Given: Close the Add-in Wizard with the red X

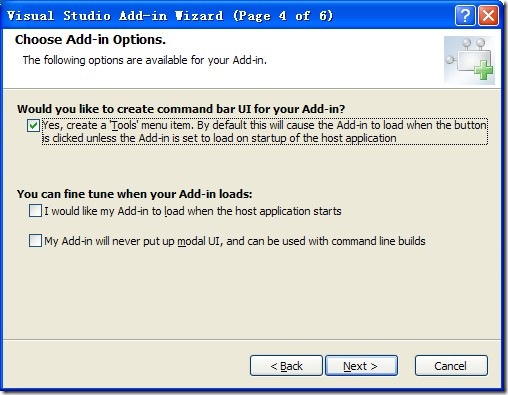Looking at the screenshot, I should pyautogui.click(x=488, y=15).
